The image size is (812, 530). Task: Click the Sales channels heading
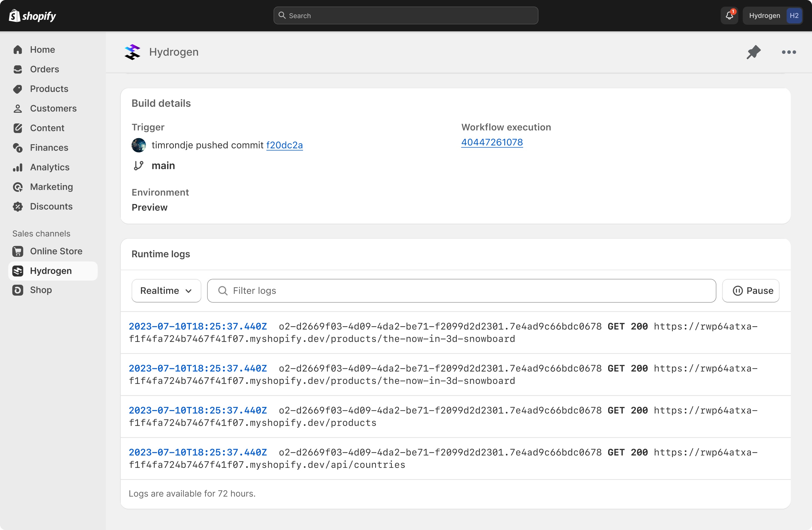pyautogui.click(x=41, y=233)
